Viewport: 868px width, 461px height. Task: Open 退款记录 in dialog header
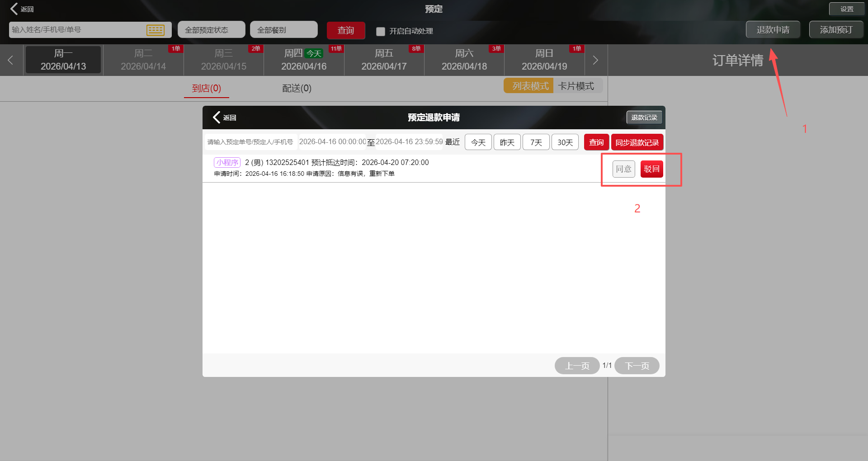tap(644, 118)
